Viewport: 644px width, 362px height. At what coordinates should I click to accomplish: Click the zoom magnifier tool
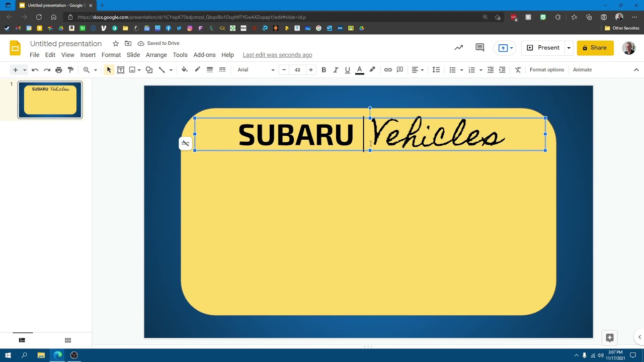(x=87, y=70)
